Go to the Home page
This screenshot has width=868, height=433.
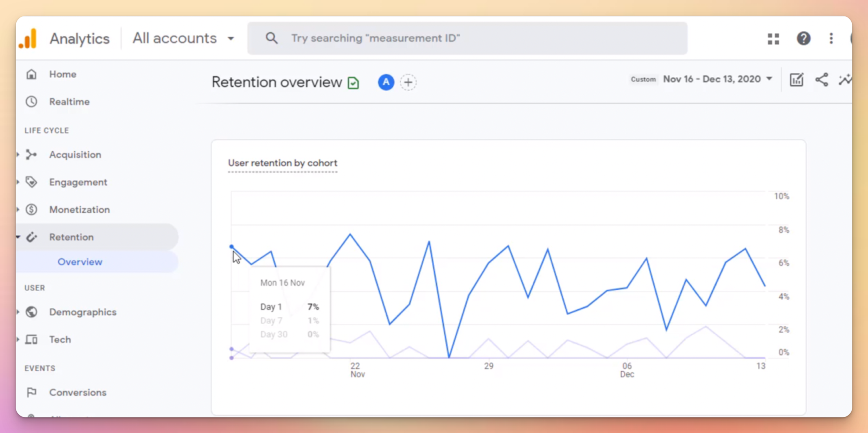coord(62,74)
